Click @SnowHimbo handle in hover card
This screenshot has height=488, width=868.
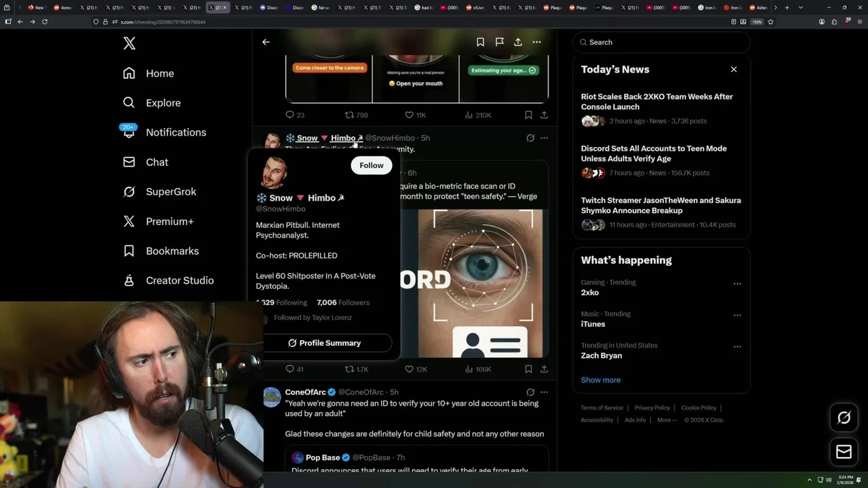[x=281, y=209]
